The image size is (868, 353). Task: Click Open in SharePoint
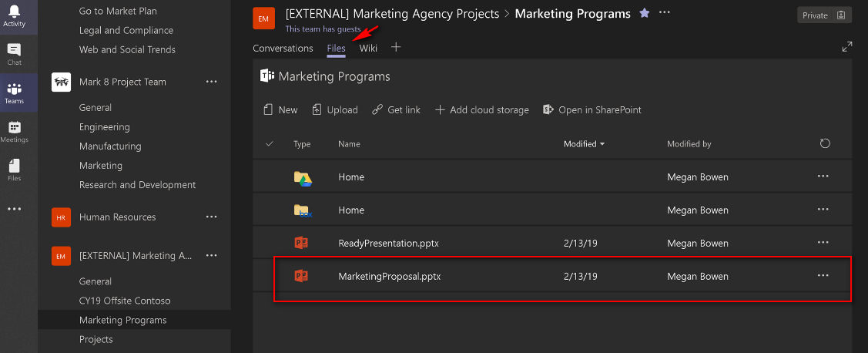coord(592,109)
